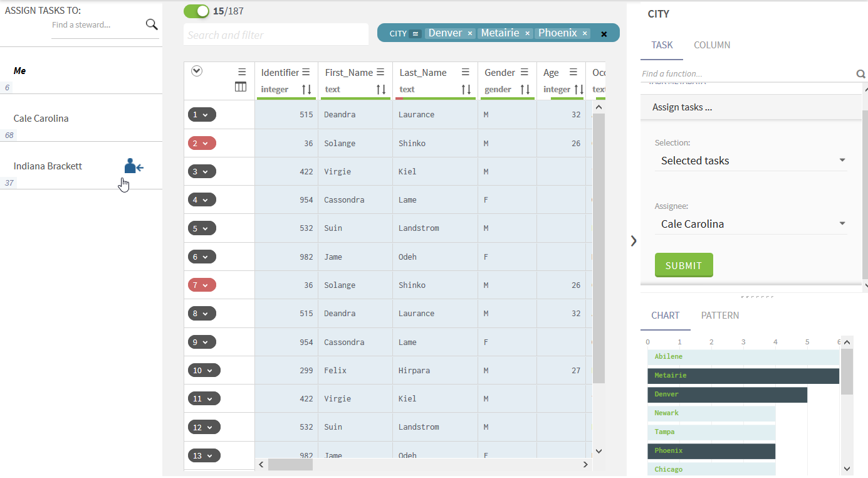
Task: Expand the Assignee dropdown
Action: click(x=751, y=224)
